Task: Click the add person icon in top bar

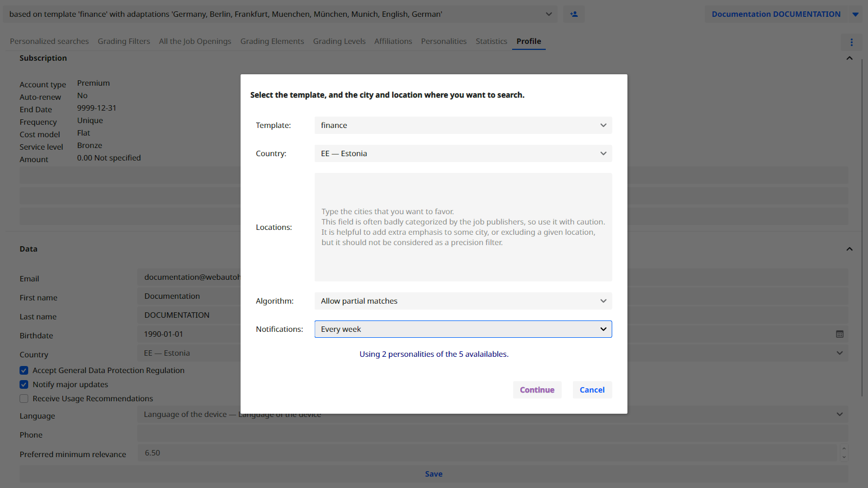Action: [573, 14]
